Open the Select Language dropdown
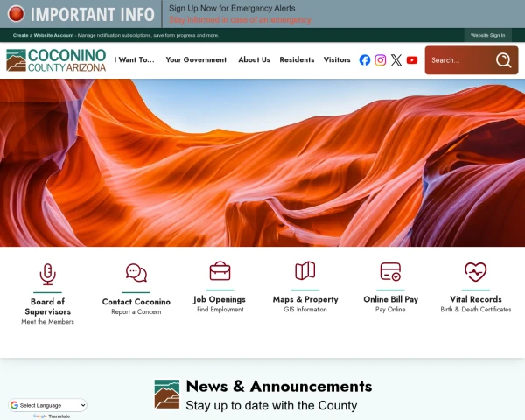Viewport: 525px width, 420px height. tap(47, 405)
